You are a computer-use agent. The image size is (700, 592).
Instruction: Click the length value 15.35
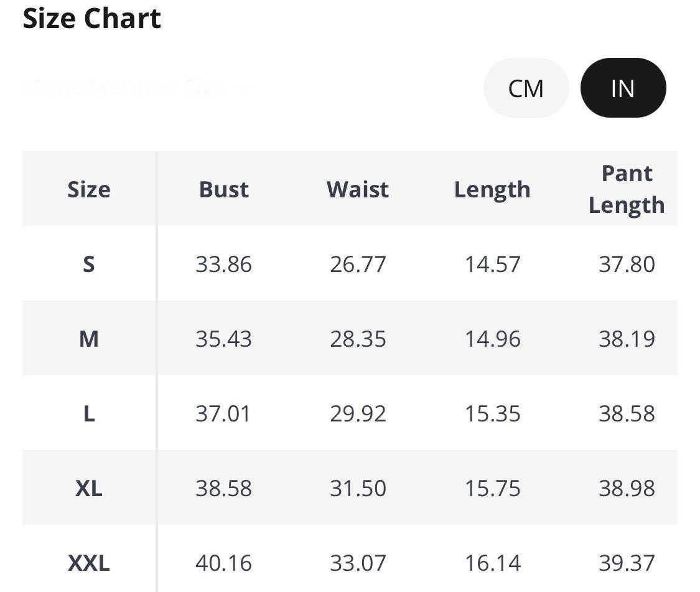492,413
